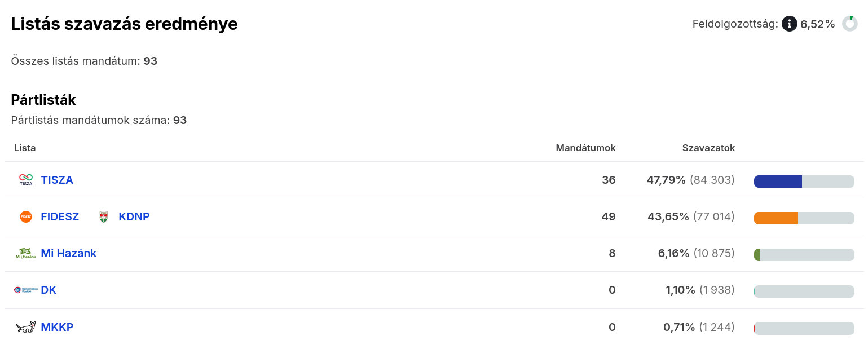Click the processing progress ring icon
The height and width of the screenshot is (358, 868).
click(x=849, y=24)
